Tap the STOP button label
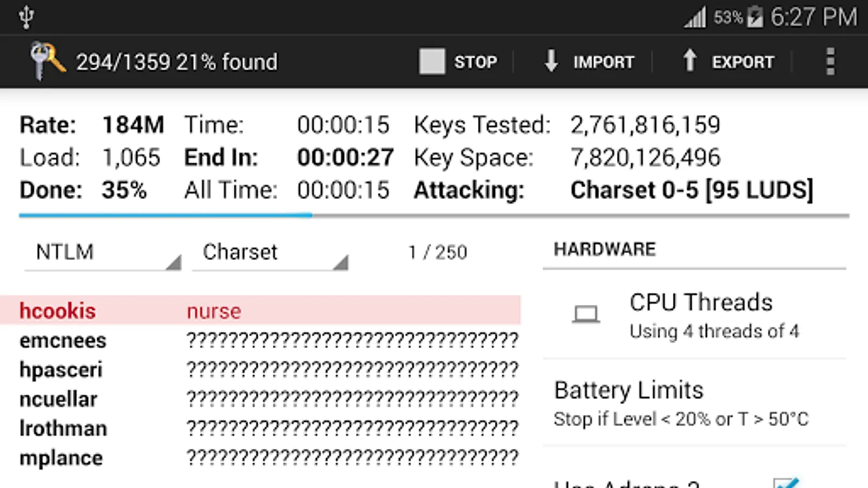 click(x=475, y=62)
